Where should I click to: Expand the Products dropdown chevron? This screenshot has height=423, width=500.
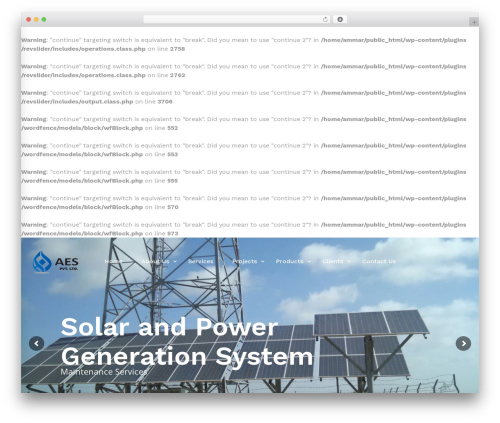click(309, 262)
